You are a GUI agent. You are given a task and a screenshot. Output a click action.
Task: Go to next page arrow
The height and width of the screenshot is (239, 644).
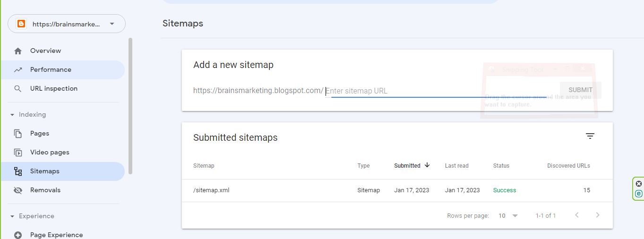[597, 215]
